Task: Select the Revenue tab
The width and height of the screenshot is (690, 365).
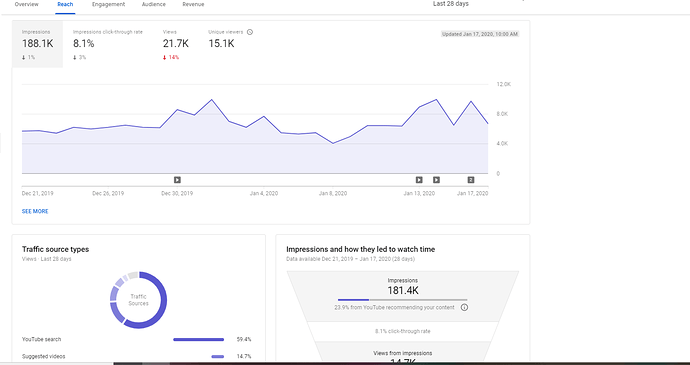Action: (193, 4)
